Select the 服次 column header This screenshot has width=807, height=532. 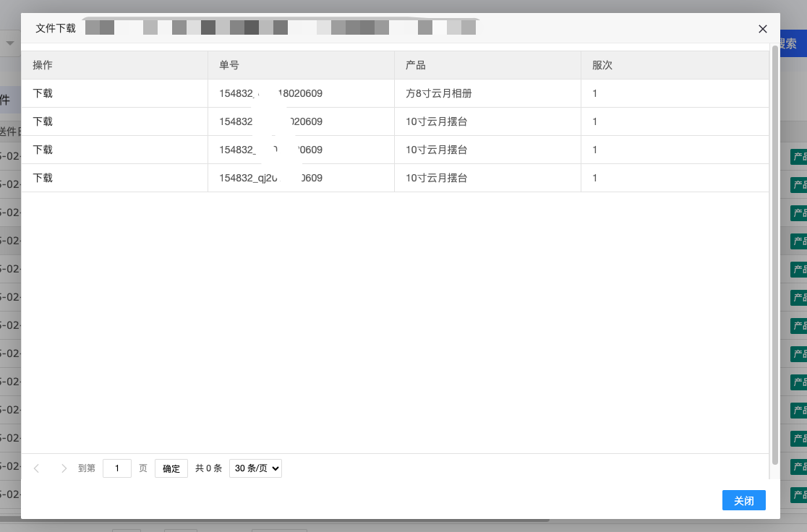[x=602, y=65]
